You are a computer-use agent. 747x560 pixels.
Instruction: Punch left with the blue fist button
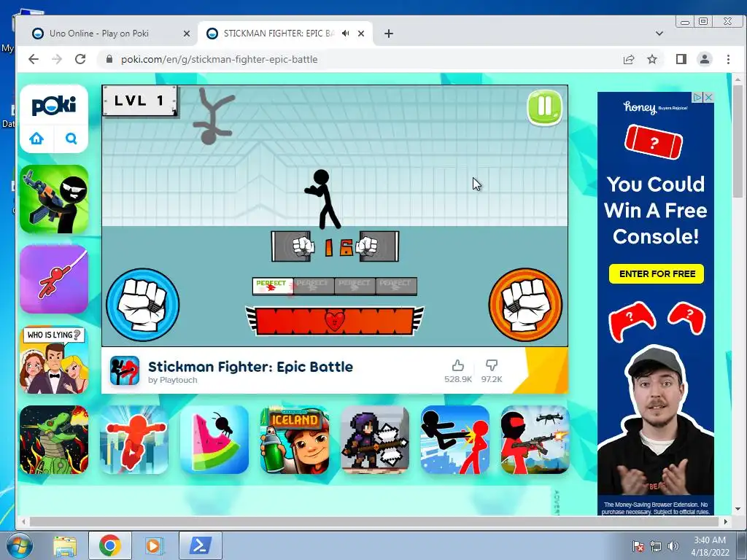[142, 305]
